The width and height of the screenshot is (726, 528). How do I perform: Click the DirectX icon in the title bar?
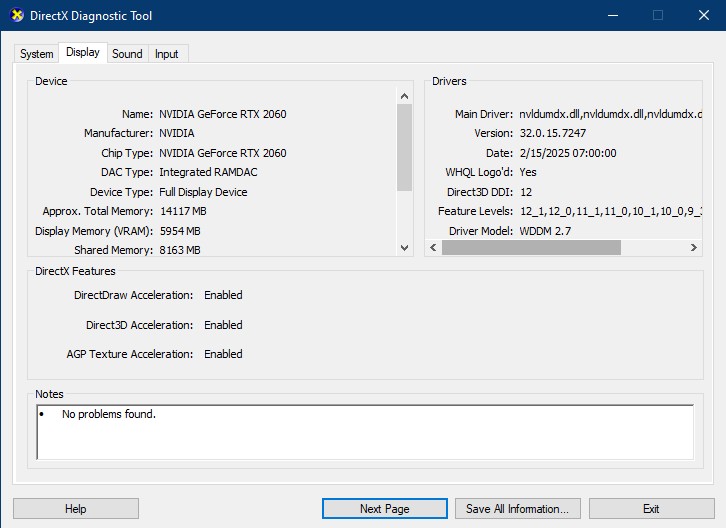[x=17, y=16]
